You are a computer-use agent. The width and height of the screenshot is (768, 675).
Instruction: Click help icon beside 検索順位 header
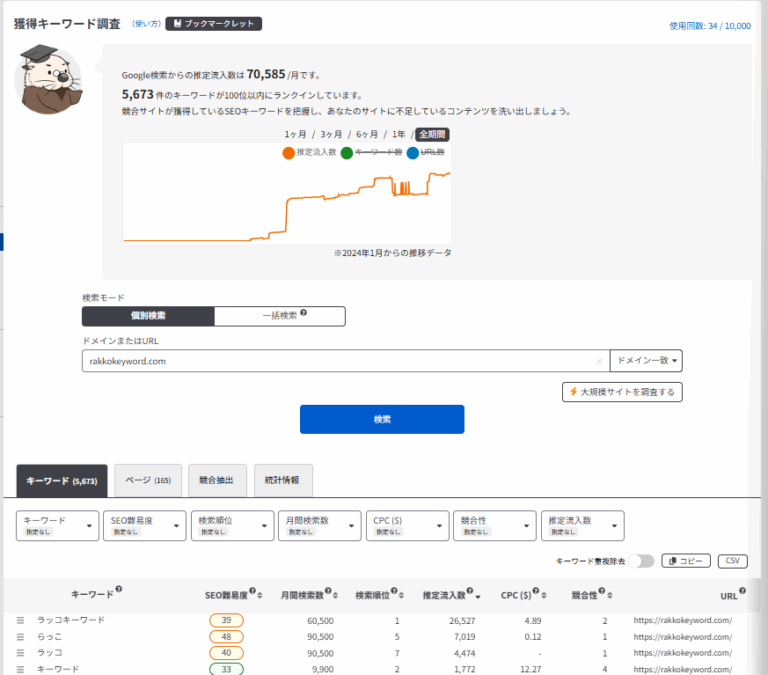(394, 591)
